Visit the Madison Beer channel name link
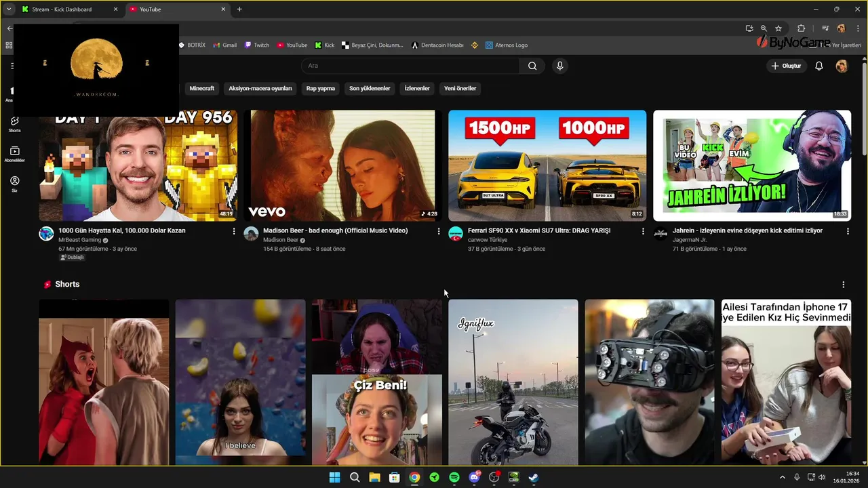This screenshot has height=488, width=868. 281,240
